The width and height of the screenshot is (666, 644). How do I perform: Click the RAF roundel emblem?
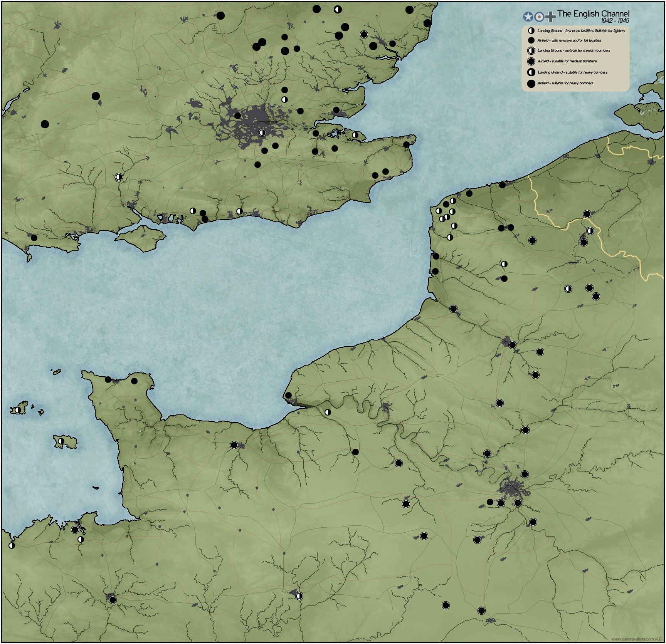point(539,17)
